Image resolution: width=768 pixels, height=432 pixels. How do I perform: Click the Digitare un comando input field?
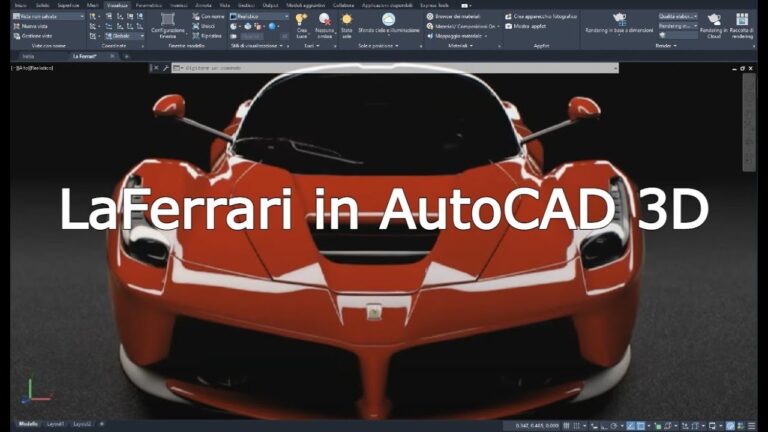click(x=395, y=68)
